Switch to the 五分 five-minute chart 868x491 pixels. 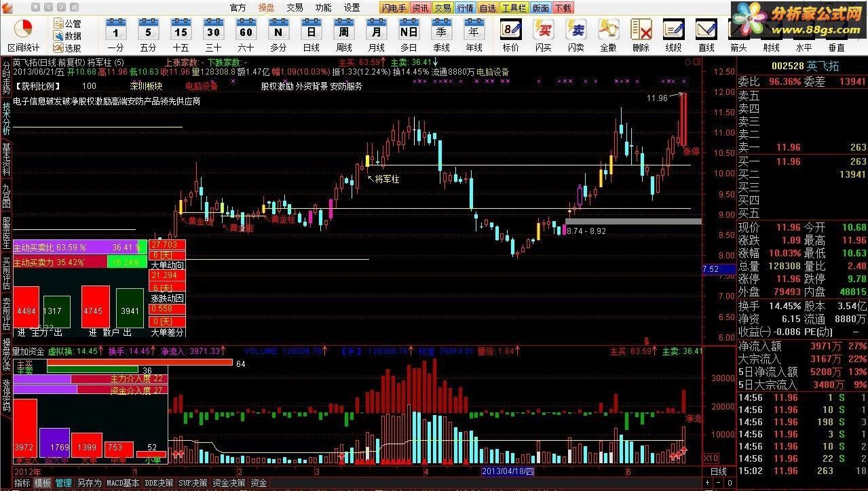coord(148,35)
